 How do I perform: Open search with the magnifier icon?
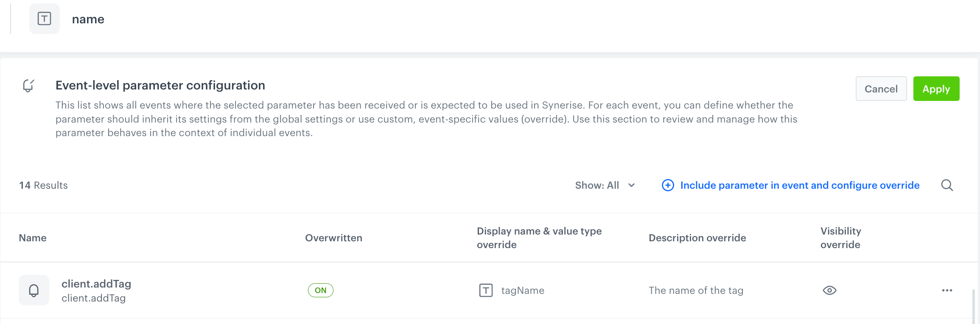pos(947,185)
